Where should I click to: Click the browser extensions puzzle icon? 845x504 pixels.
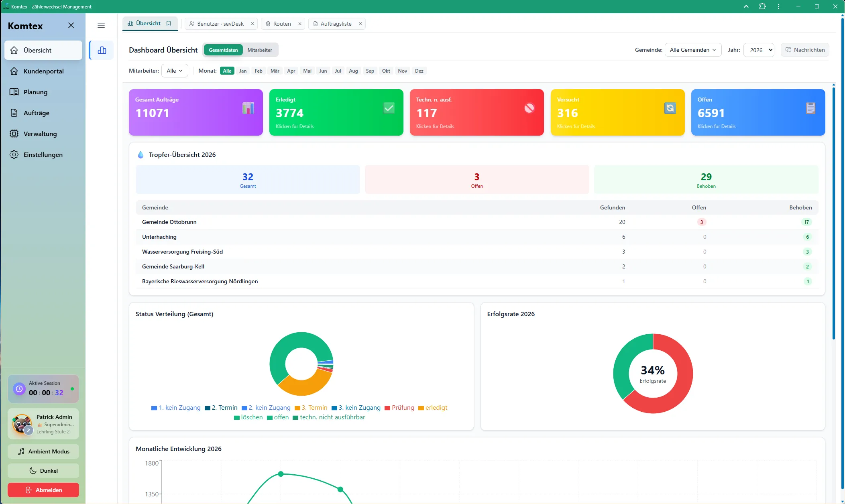(762, 6)
